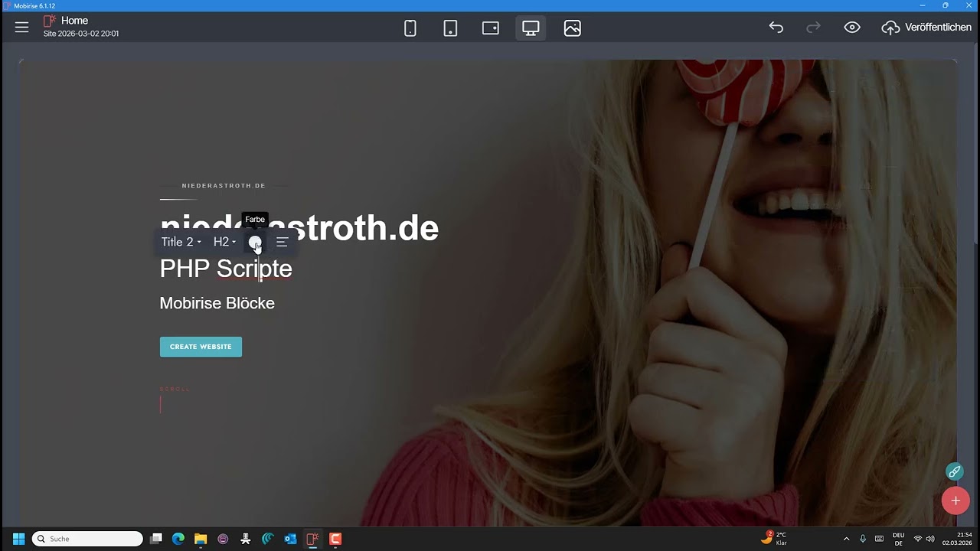Click the Mobirise Blöcke subtitle text
The image size is (980, 551).
point(217,303)
